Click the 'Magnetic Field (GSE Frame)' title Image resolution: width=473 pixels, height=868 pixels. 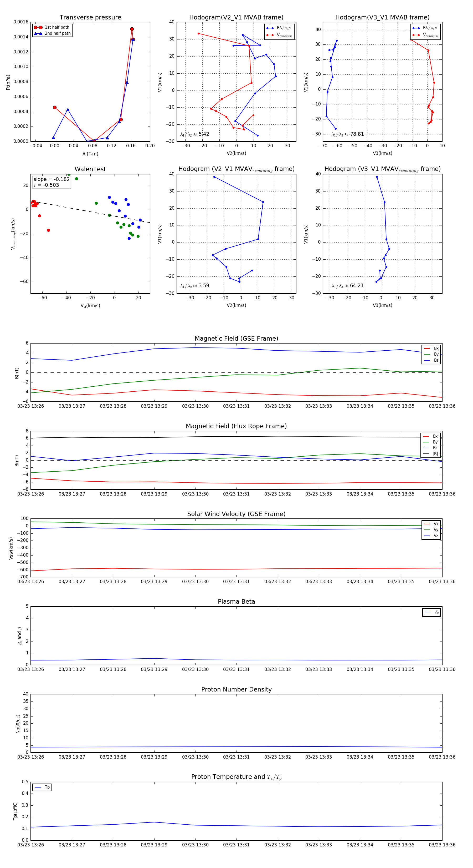236,339
